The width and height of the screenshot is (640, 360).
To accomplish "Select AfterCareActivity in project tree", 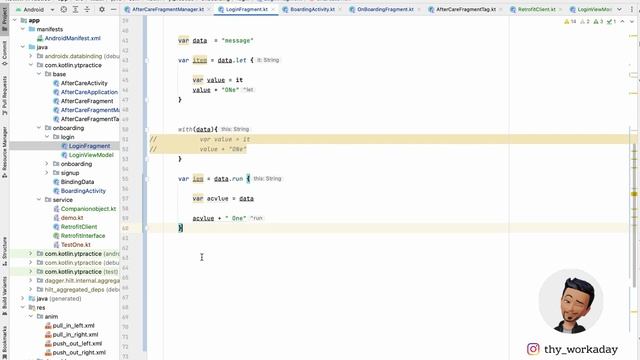I will 84,83.
